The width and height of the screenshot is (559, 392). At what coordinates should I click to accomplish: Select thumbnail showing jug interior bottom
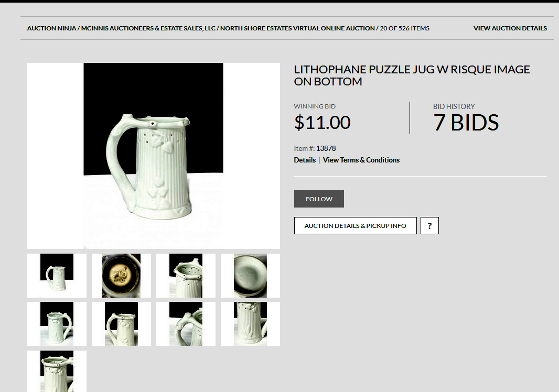[x=250, y=276]
